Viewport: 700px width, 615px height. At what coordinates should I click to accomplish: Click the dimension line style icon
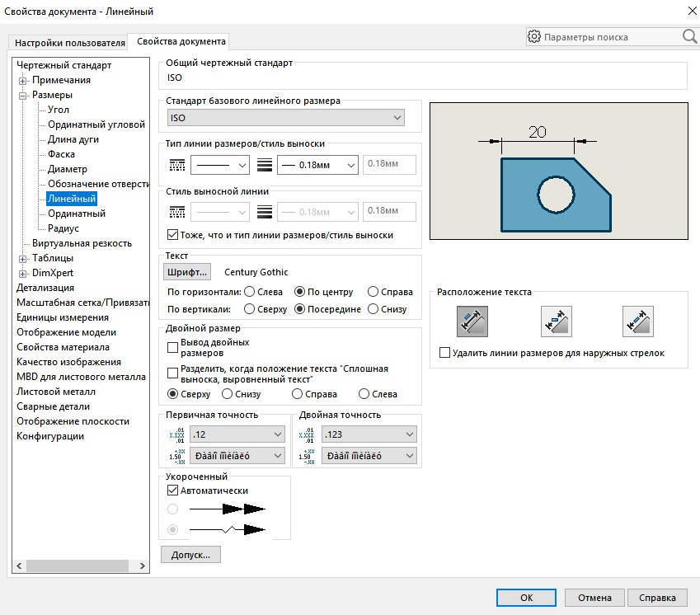point(176,165)
